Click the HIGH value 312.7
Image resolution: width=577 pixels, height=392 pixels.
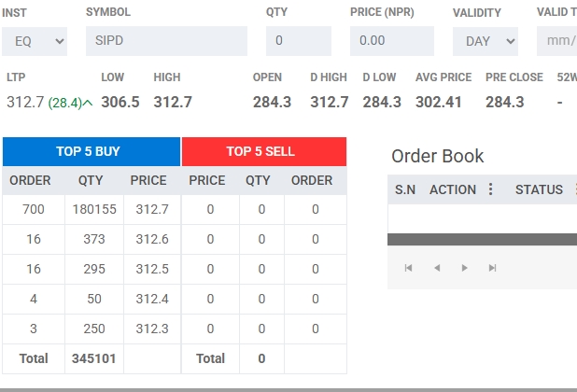click(173, 102)
